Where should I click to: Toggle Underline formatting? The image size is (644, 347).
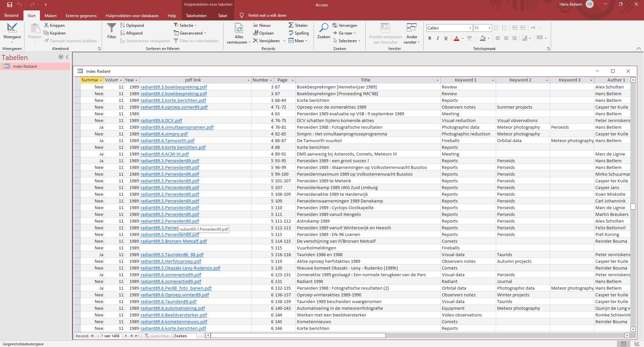tap(446, 38)
